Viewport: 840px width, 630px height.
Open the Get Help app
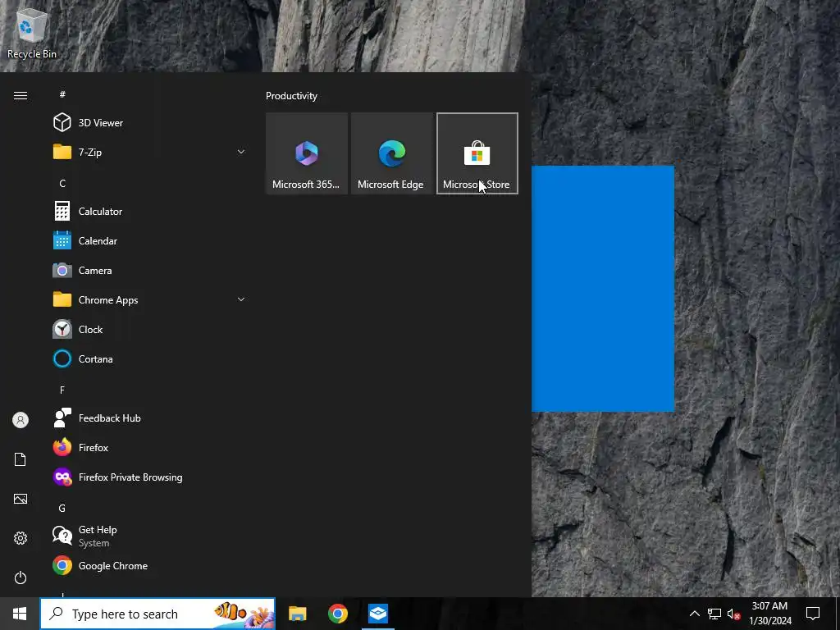(149, 536)
